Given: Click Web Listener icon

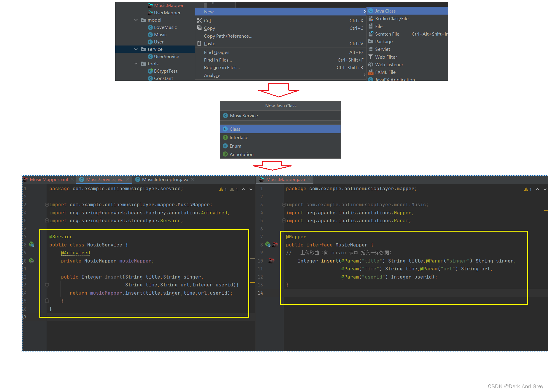Looking at the screenshot, I should 371,64.
